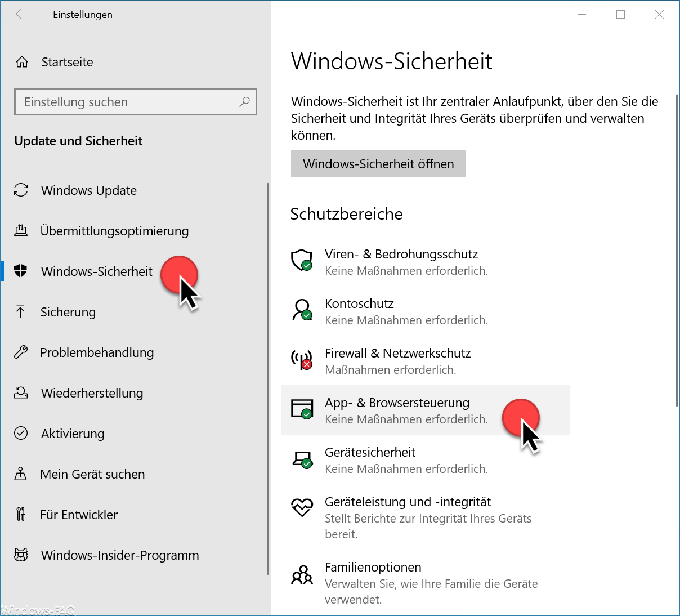Go to Problembehandlung

pyautogui.click(x=97, y=352)
